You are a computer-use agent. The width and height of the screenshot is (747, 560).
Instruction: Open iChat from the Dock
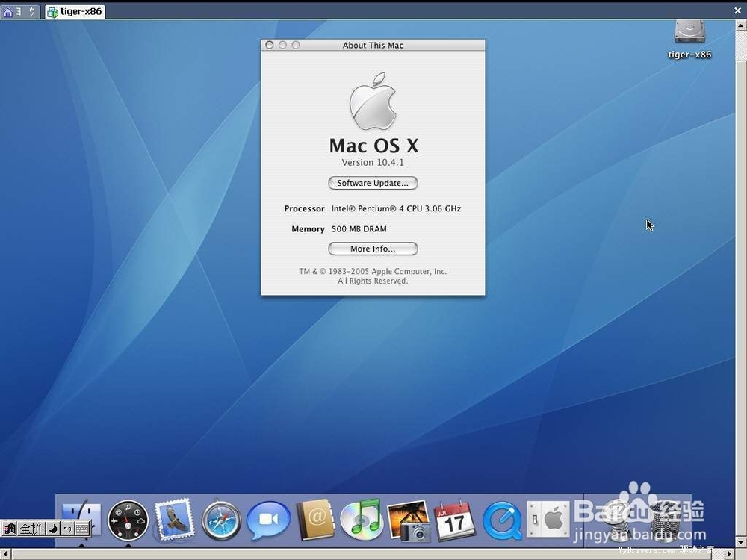click(x=268, y=520)
